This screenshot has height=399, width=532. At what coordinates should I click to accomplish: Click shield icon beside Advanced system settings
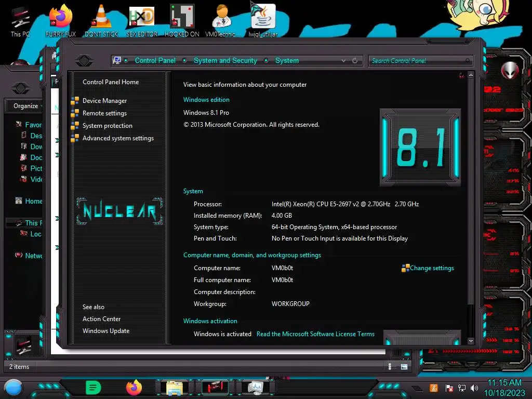point(75,138)
